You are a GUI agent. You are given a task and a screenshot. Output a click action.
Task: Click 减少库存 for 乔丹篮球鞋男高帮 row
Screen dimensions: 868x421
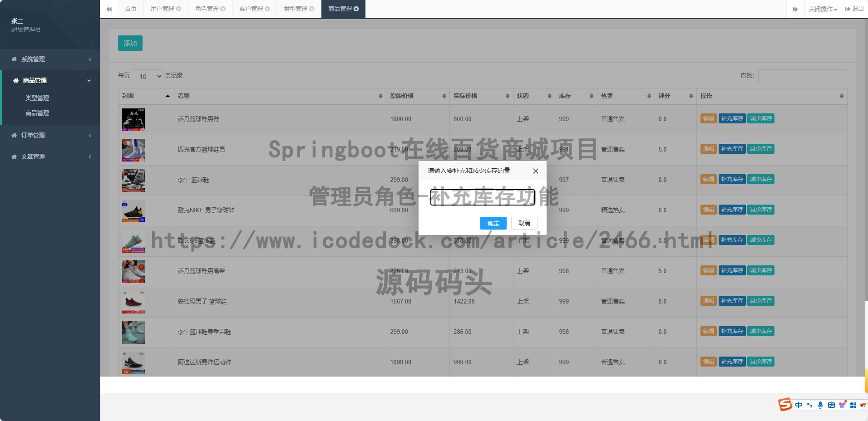(761, 270)
